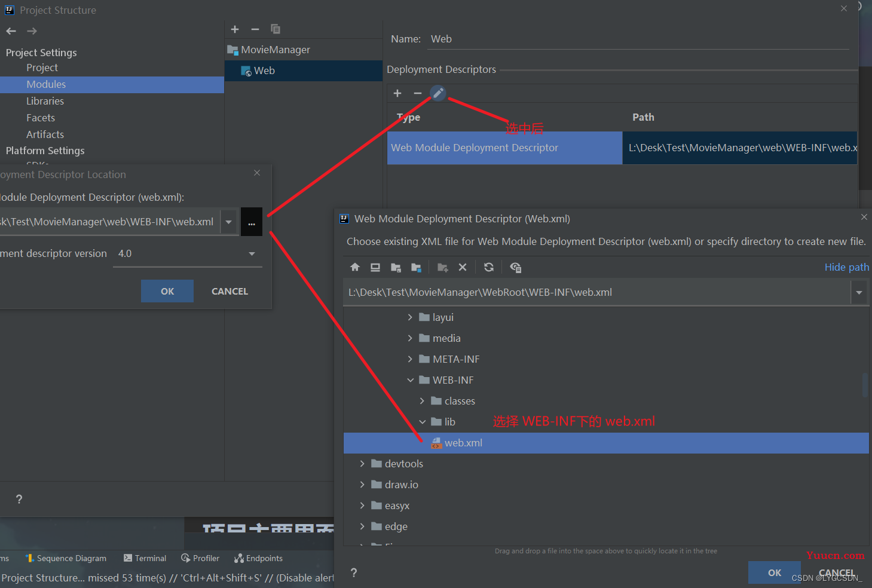Open the Endpoints tool window

pyautogui.click(x=258, y=558)
